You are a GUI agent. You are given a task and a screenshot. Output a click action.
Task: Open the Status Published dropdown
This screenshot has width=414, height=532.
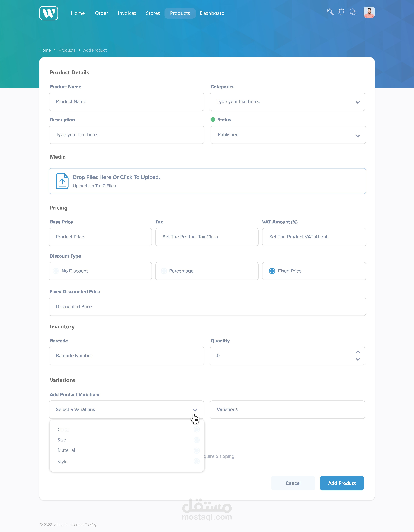357,136
